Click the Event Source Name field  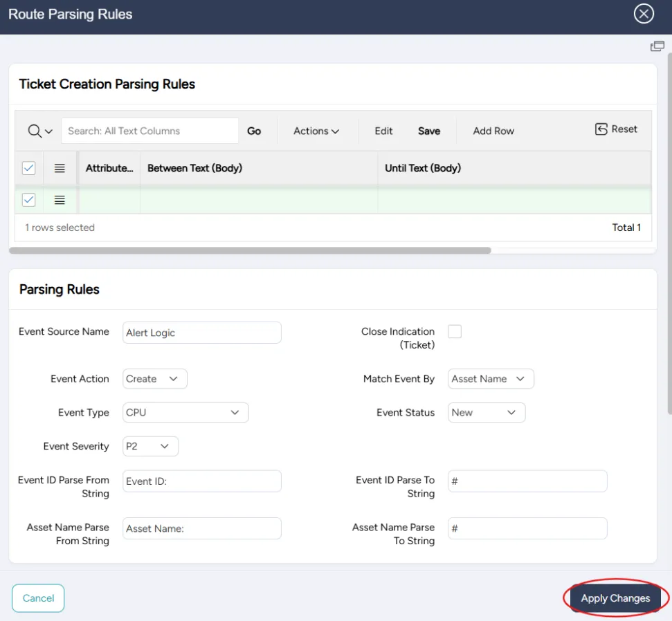click(x=202, y=333)
